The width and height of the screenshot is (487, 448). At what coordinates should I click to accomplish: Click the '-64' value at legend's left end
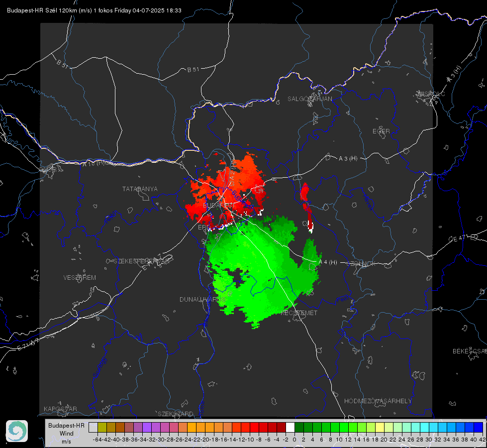(x=97, y=440)
